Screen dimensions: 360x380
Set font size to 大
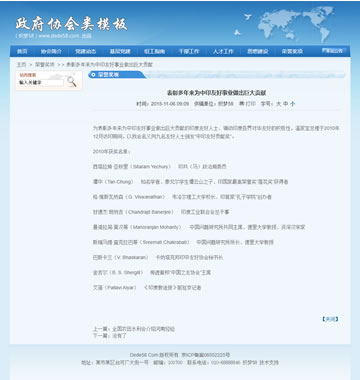pos(279,104)
